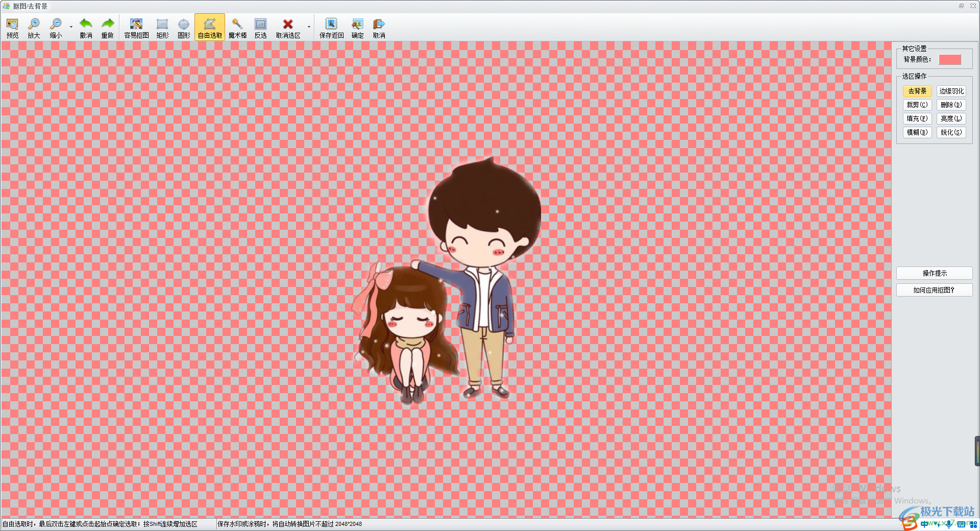Open 如何应用抠图? help link
This screenshot has height=531, width=980.
tap(935, 290)
